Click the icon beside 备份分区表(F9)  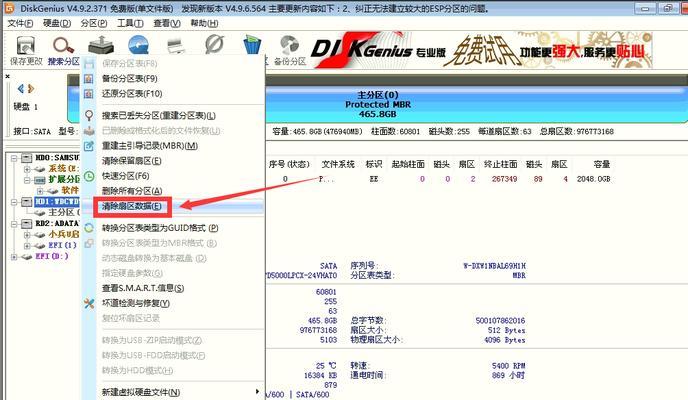(x=89, y=79)
